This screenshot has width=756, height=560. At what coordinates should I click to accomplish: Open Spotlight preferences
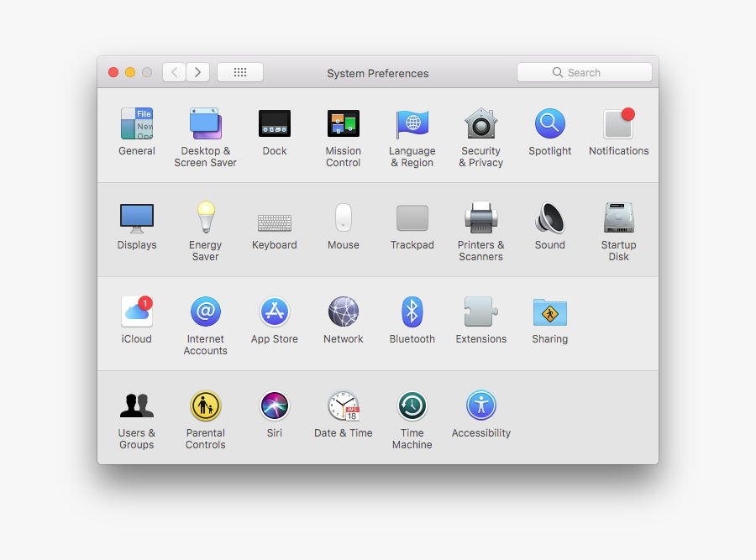(x=550, y=124)
